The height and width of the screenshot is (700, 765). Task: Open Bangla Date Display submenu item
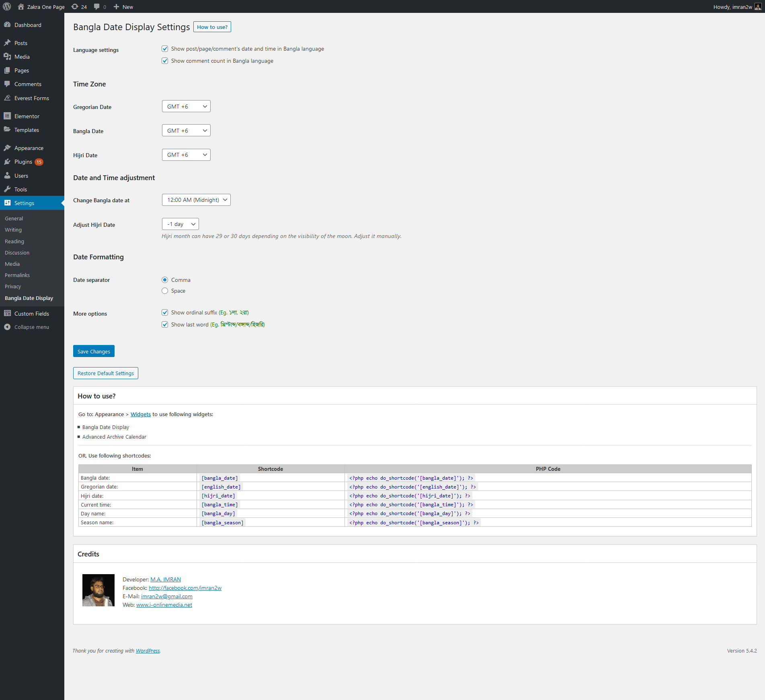coord(29,298)
